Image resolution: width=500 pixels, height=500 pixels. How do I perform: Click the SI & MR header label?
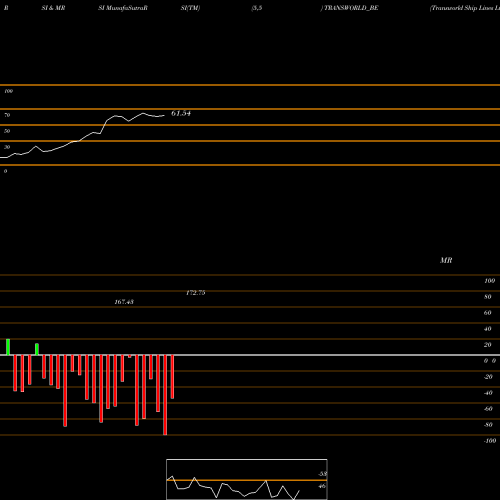[53, 8]
